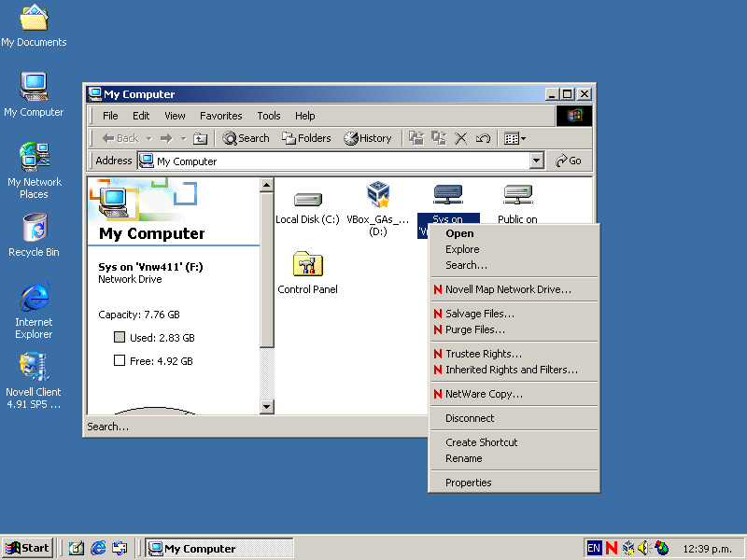
Task: Click the Back toolbar button
Action: click(x=120, y=138)
